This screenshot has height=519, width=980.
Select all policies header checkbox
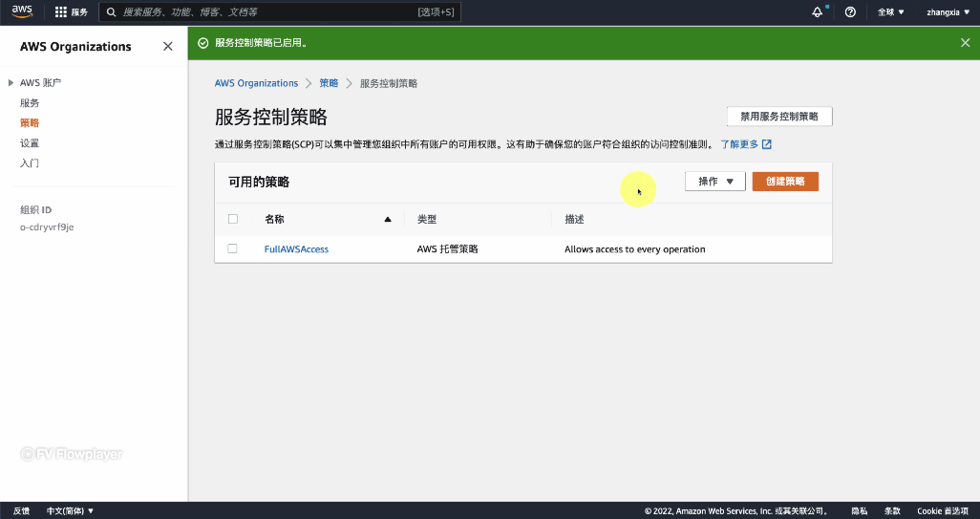(232, 219)
